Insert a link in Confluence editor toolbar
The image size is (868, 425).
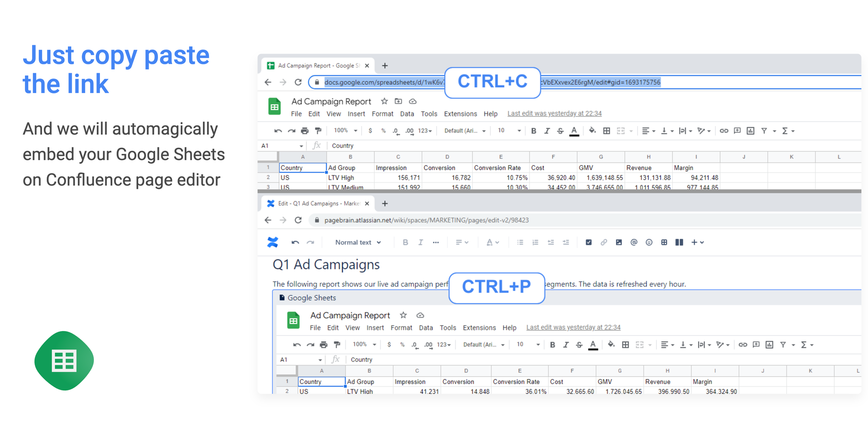[x=604, y=242]
